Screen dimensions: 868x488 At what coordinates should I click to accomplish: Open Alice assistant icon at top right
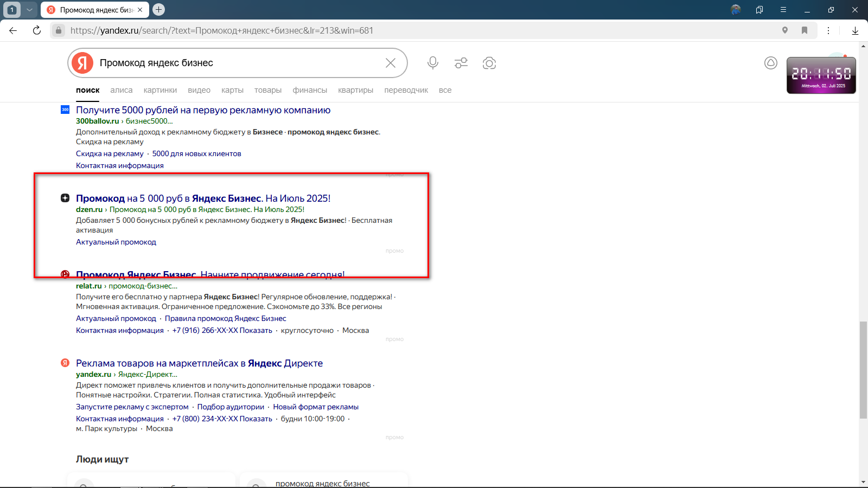[771, 63]
